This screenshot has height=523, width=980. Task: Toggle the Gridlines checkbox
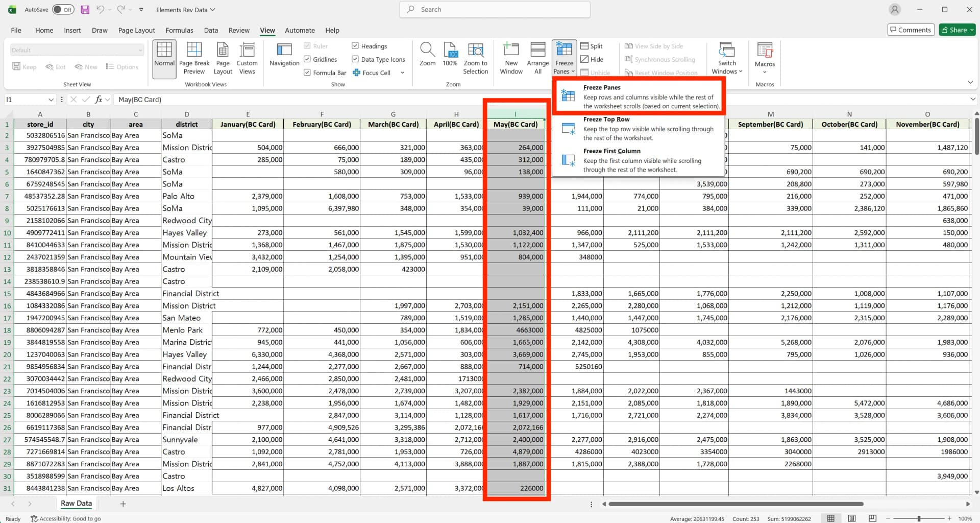click(307, 59)
